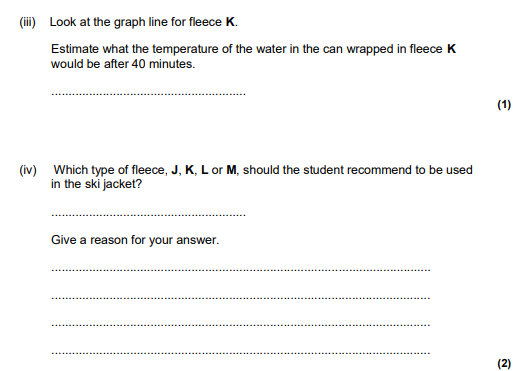The height and width of the screenshot is (371, 521).
Task: Click the (iii) question number label
Action: pyautogui.click(x=27, y=22)
